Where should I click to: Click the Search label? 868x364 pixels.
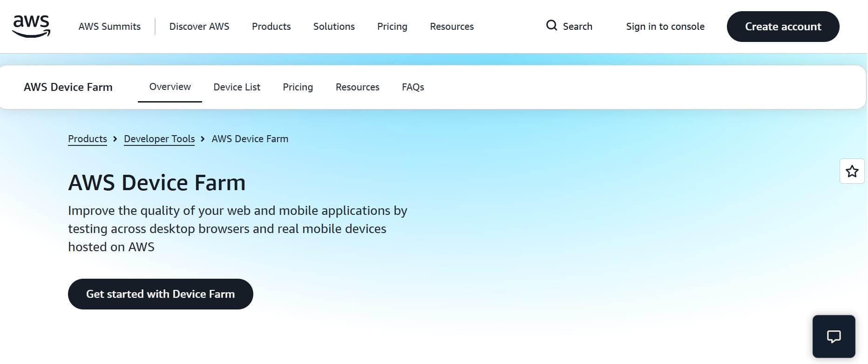[577, 27]
